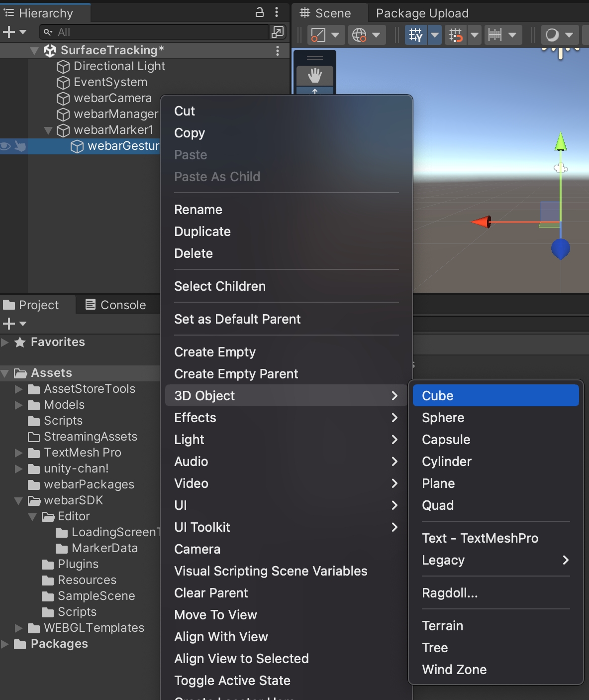589x700 pixels.
Task: Select Duplicate in the context menu
Action: click(x=202, y=232)
